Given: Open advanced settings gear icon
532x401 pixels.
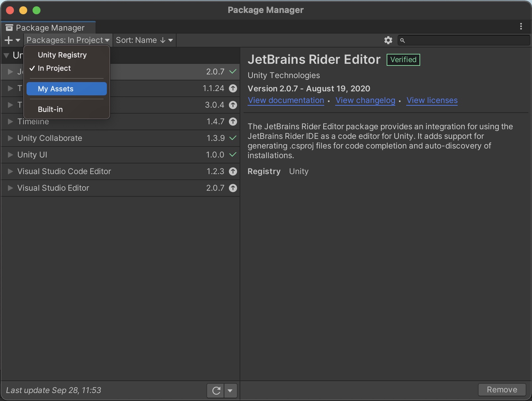Looking at the screenshot, I should click(x=388, y=40).
